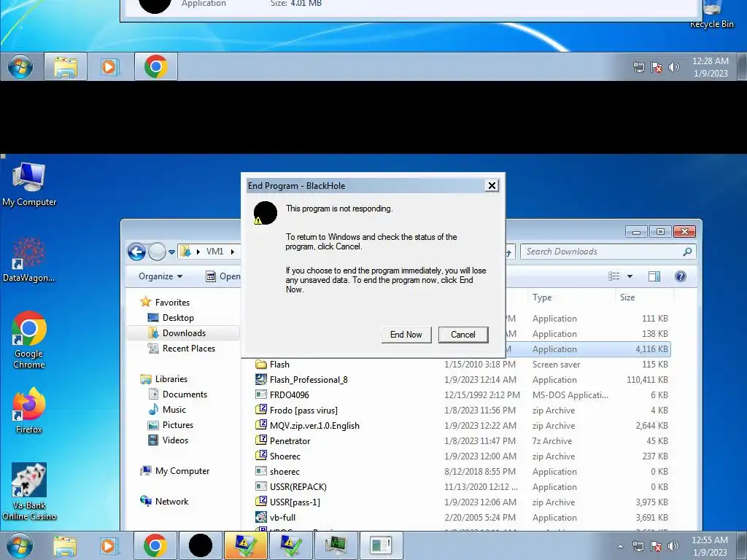Select the Flash file row
Image resolution: width=747 pixels, height=560 pixels.
(x=462, y=365)
